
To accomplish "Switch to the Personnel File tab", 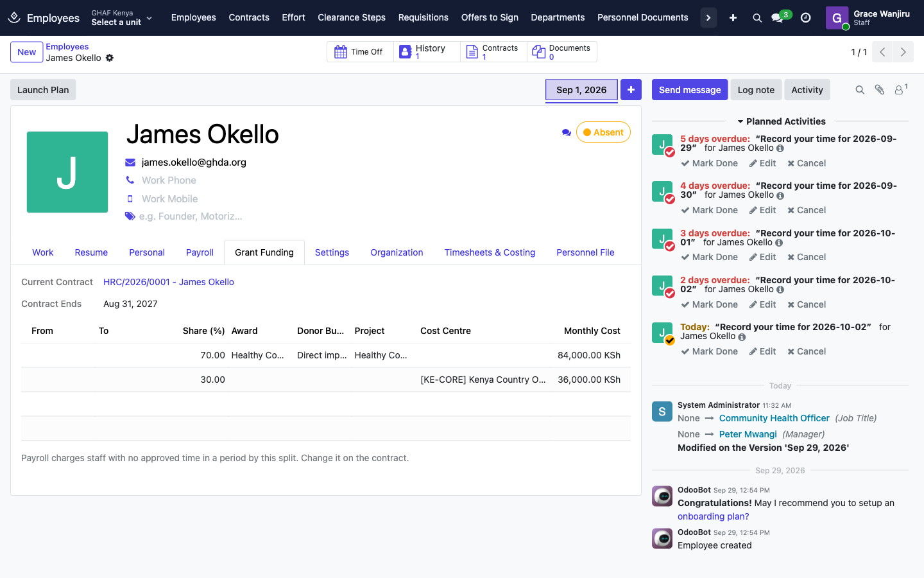I will point(585,252).
